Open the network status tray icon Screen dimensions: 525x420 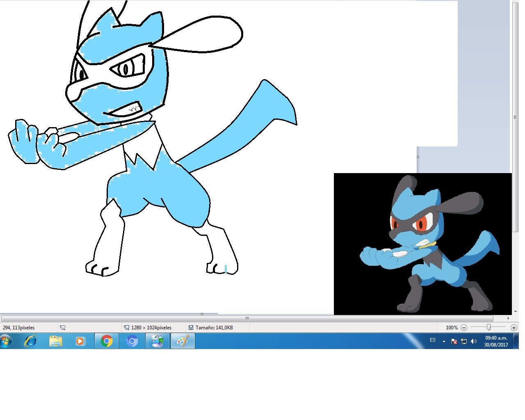tap(464, 341)
